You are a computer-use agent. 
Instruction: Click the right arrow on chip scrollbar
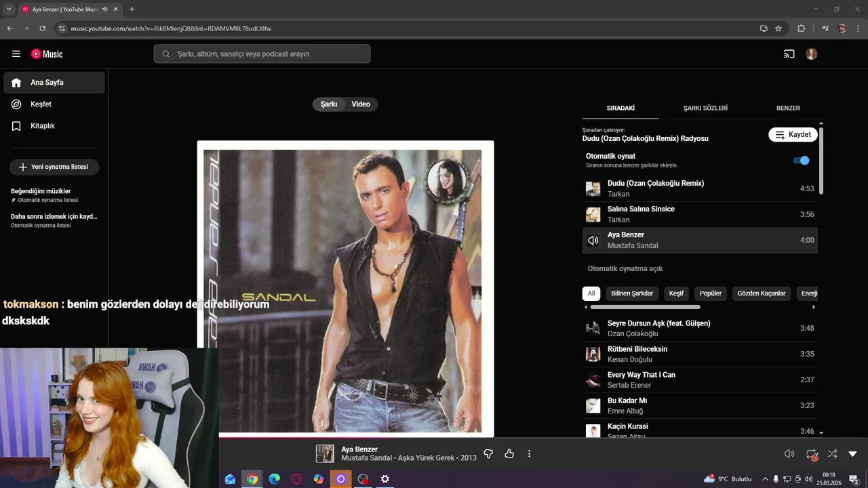[814, 307]
